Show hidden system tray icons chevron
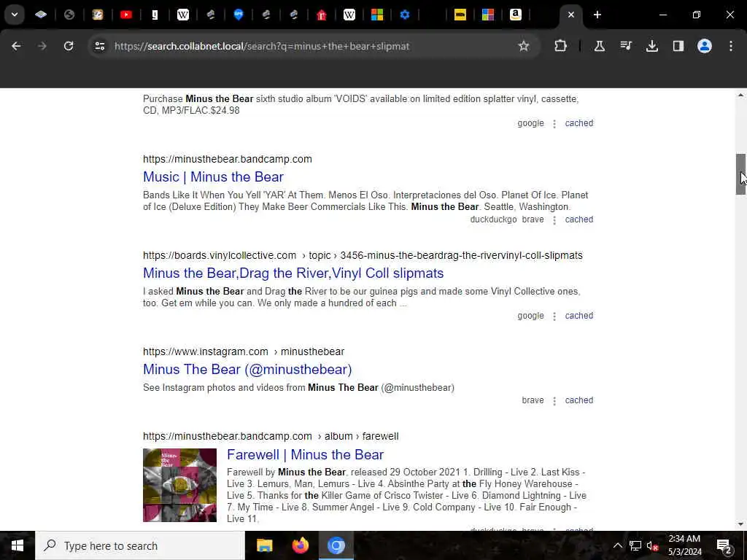Screen dimensions: 747x560 [617, 545]
